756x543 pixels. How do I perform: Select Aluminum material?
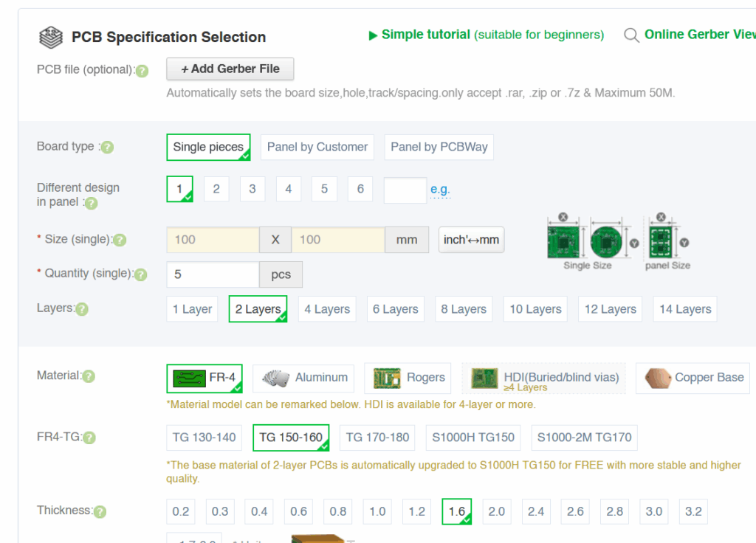coord(303,378)
